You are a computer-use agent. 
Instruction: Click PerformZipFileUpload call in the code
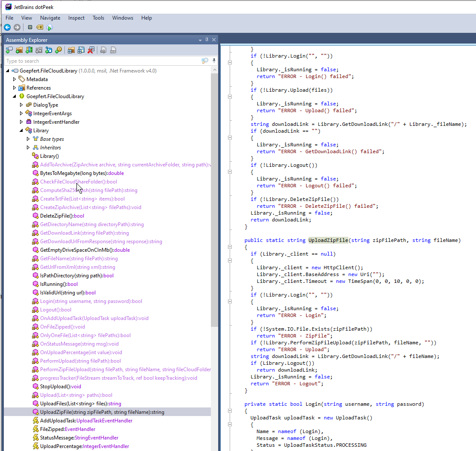point(321,343)
